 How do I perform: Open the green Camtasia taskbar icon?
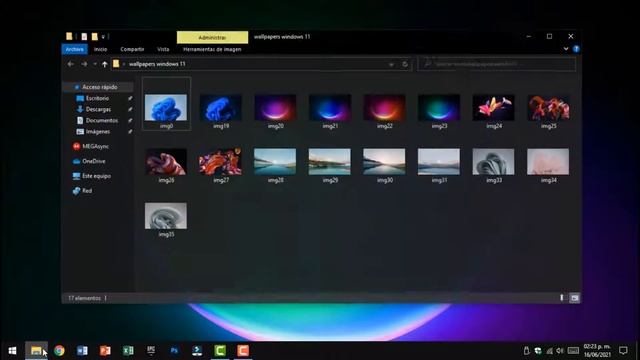click(x=220, y=351)
